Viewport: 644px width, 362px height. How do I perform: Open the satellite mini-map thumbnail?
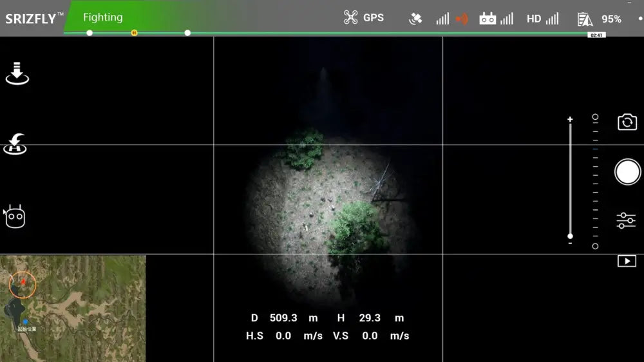pos(73,308)
